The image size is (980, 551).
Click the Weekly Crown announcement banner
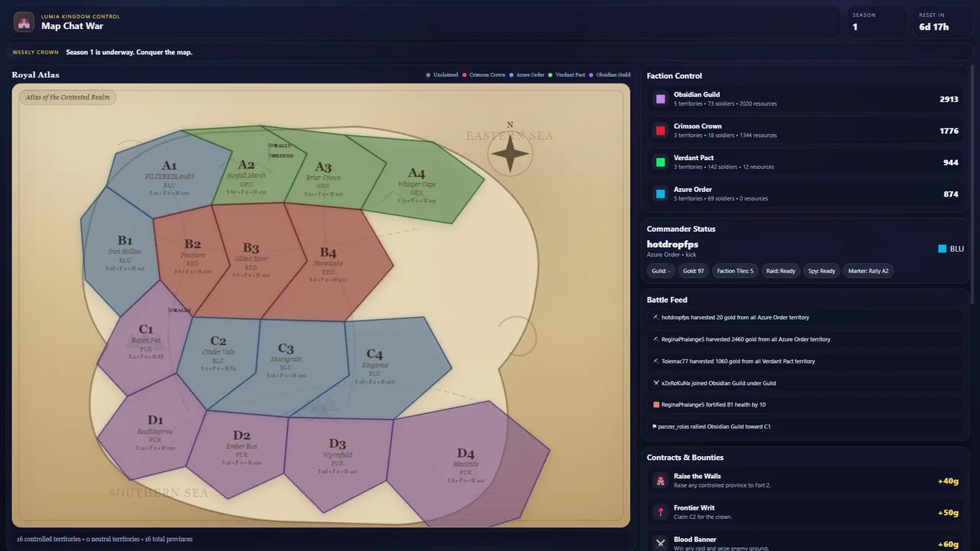click(490, 52)
